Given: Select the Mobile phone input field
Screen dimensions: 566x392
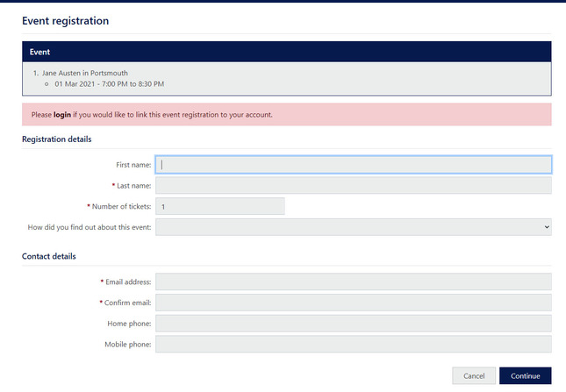Looking at the screenshot, I should [x=353, y=345].
